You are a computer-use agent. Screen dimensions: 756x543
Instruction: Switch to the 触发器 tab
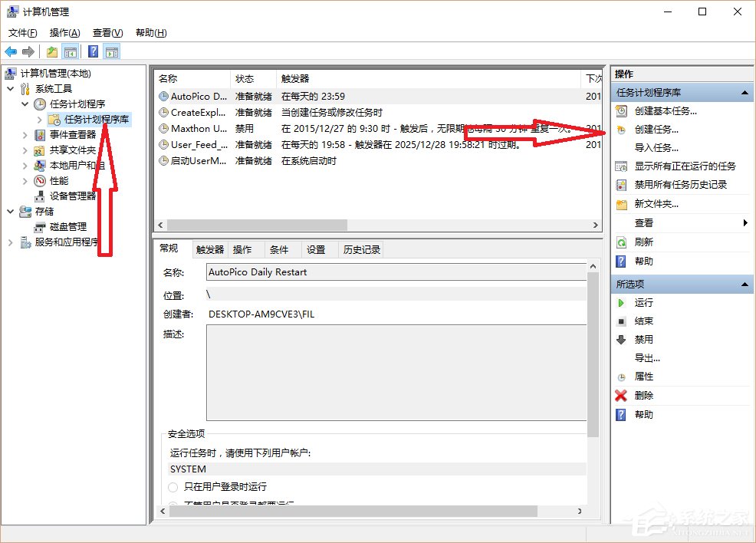click(209, 249)
